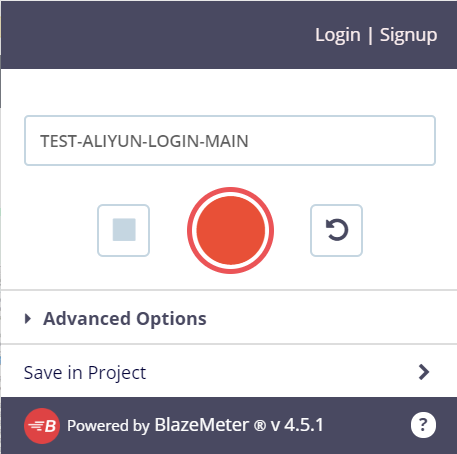This screenshot has width=457, height=454.
Task: Click the v 4.5.1 version label
Action: [297, 425]
